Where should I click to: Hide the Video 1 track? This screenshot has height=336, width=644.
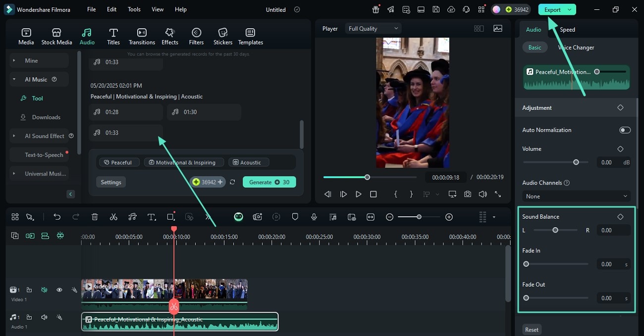pos(59,290)
